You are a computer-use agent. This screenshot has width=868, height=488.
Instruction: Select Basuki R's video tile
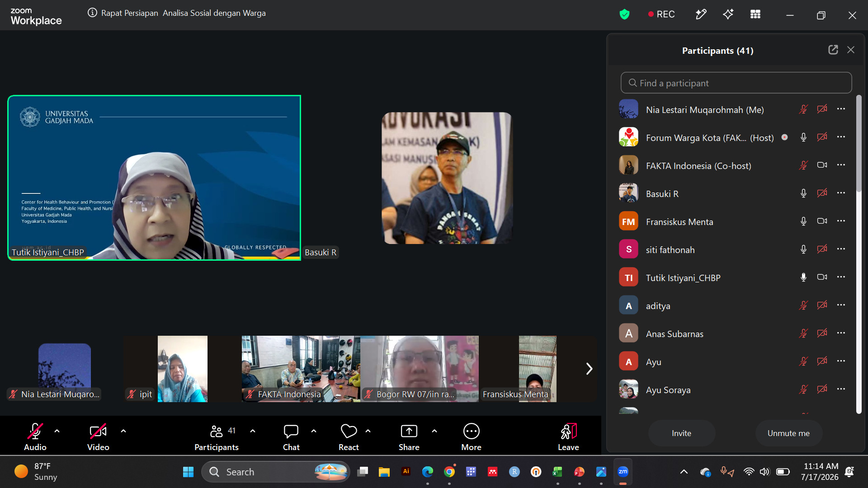coord(447,178)
